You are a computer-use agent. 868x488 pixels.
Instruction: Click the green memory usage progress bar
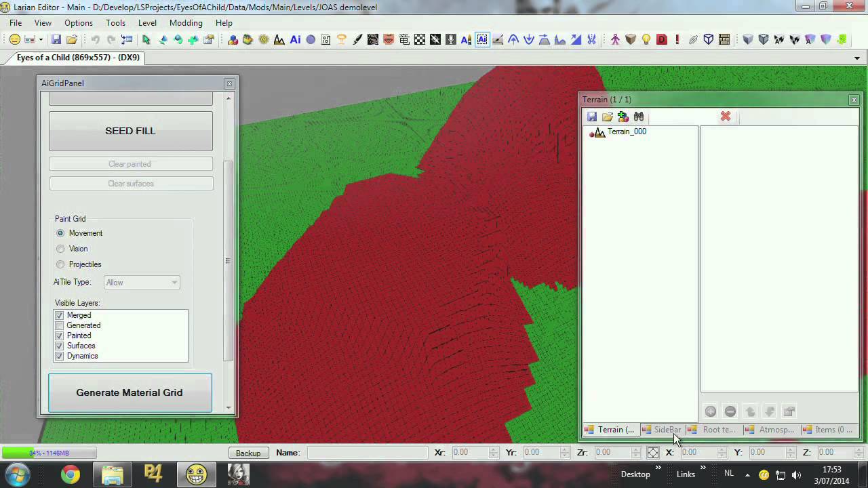(x=49, y=453)
